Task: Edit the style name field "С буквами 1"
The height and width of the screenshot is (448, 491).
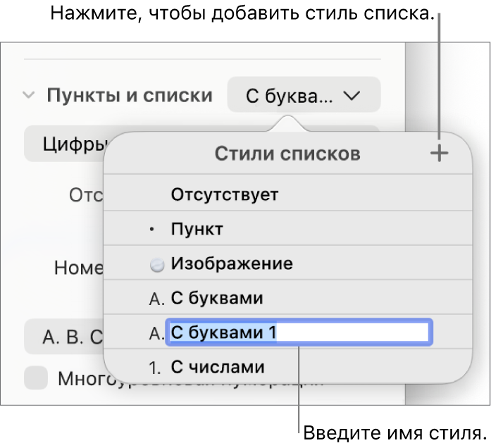Action: pos(299,332)
